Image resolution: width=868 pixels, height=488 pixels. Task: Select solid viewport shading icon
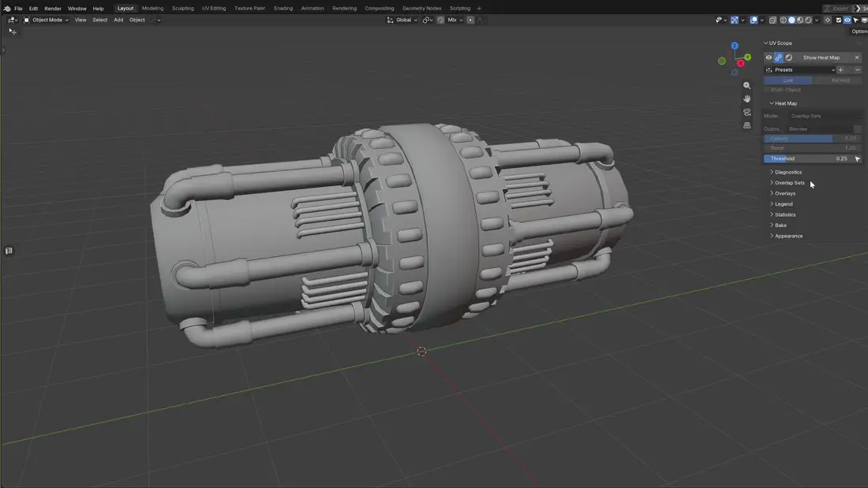click(x=791, y=20)
